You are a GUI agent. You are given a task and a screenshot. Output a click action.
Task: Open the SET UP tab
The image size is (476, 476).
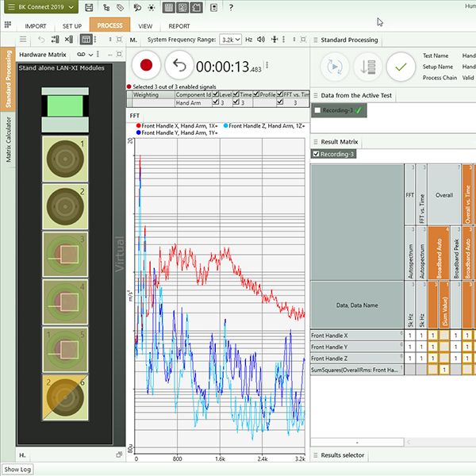72,25
